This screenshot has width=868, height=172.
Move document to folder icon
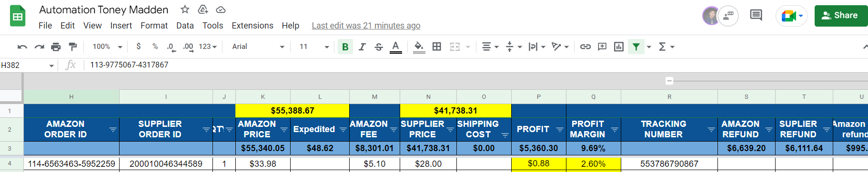pos(203,10)
